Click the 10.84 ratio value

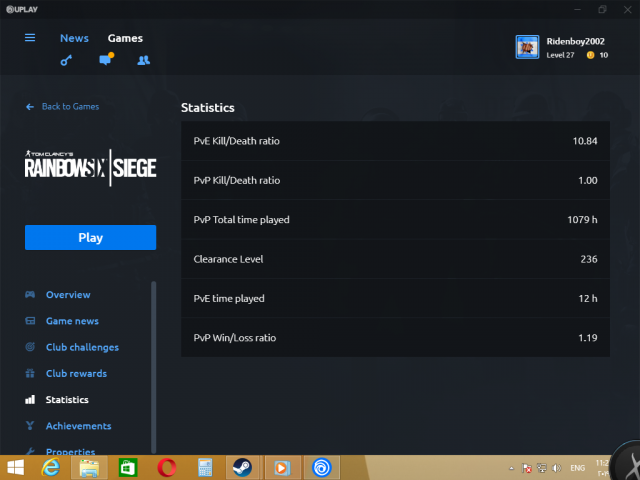tap(585, 141)
